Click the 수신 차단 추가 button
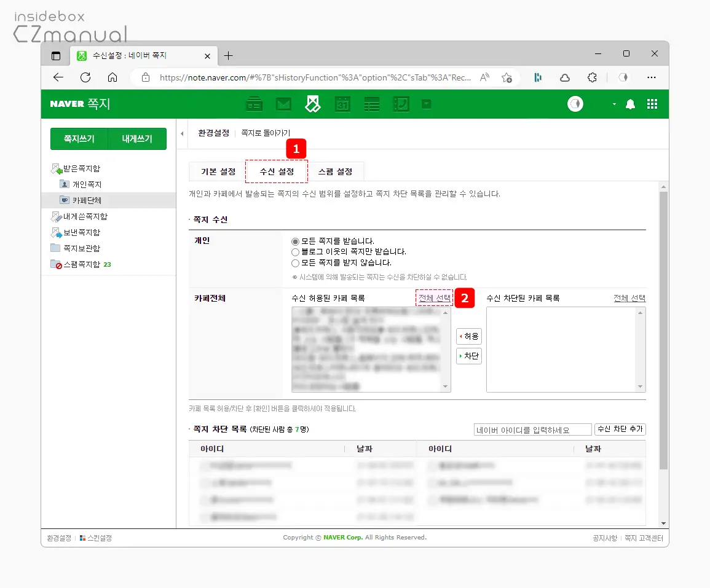The height and width of the screenshot is (588, 710). pos(620,429)
